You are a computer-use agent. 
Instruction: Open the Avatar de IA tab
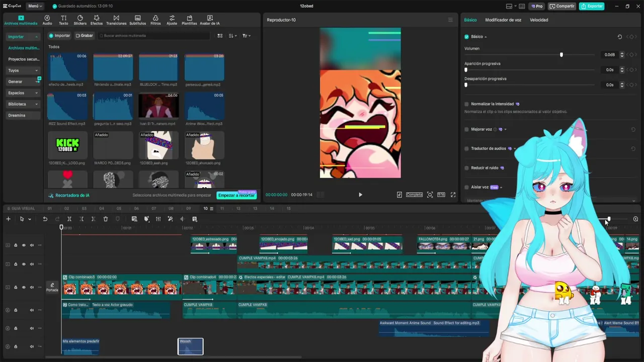[210, 20]
